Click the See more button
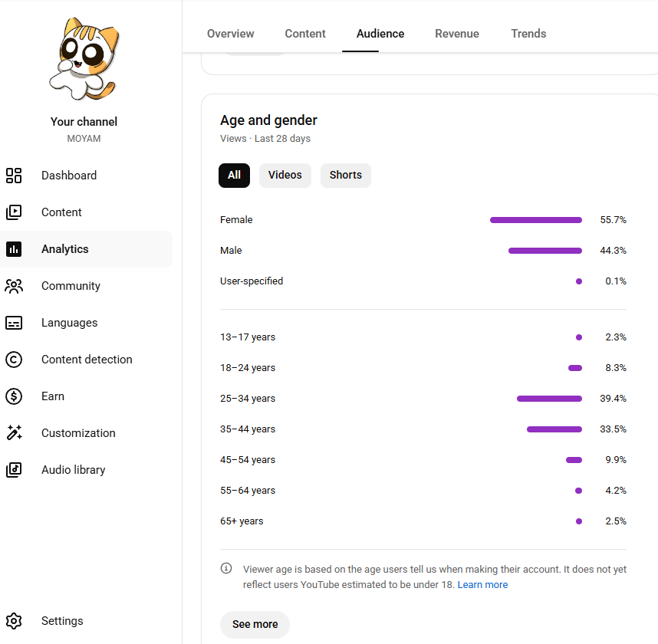 pos(255,625)
